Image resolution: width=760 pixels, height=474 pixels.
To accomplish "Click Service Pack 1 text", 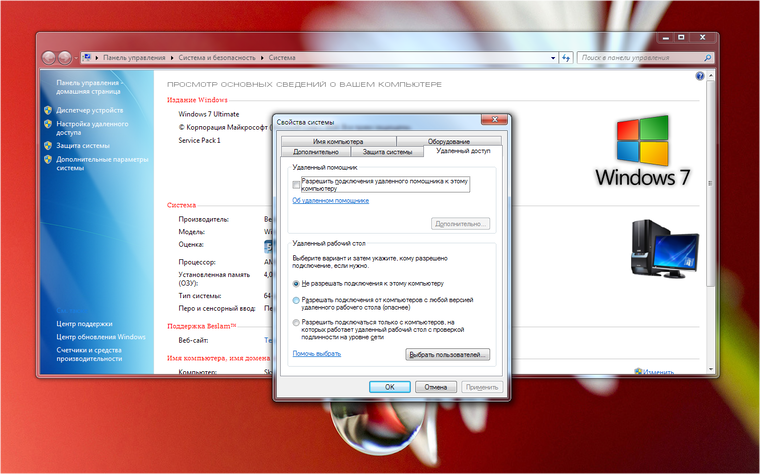I will coord(199,141).
